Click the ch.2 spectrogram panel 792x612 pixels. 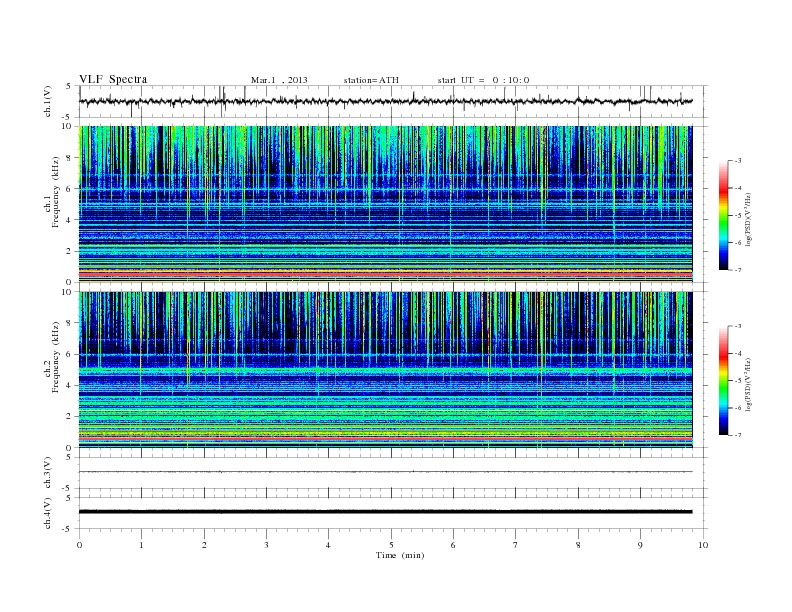pos(385,370)
